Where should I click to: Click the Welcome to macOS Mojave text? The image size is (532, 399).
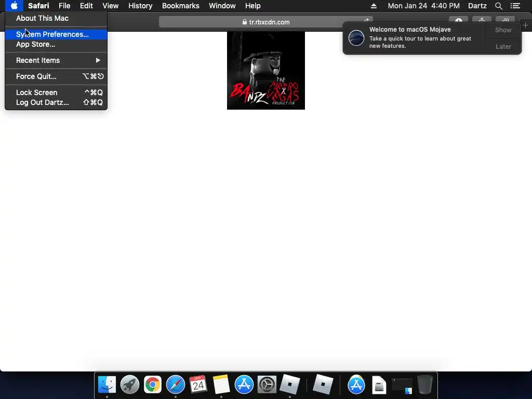410,30
